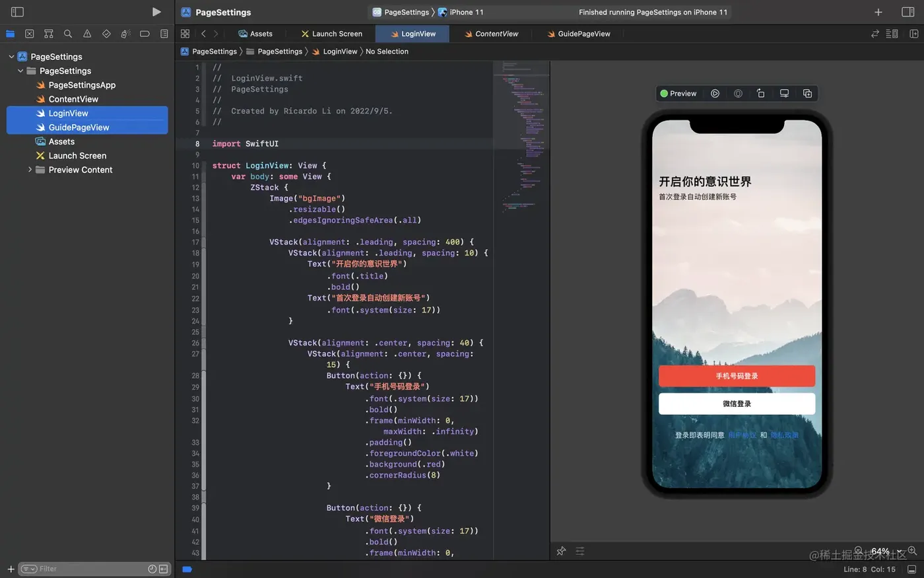Open the Find navigator magnifier icon
The height and width of the screenshot is (578, 924).
click(67, 34)
